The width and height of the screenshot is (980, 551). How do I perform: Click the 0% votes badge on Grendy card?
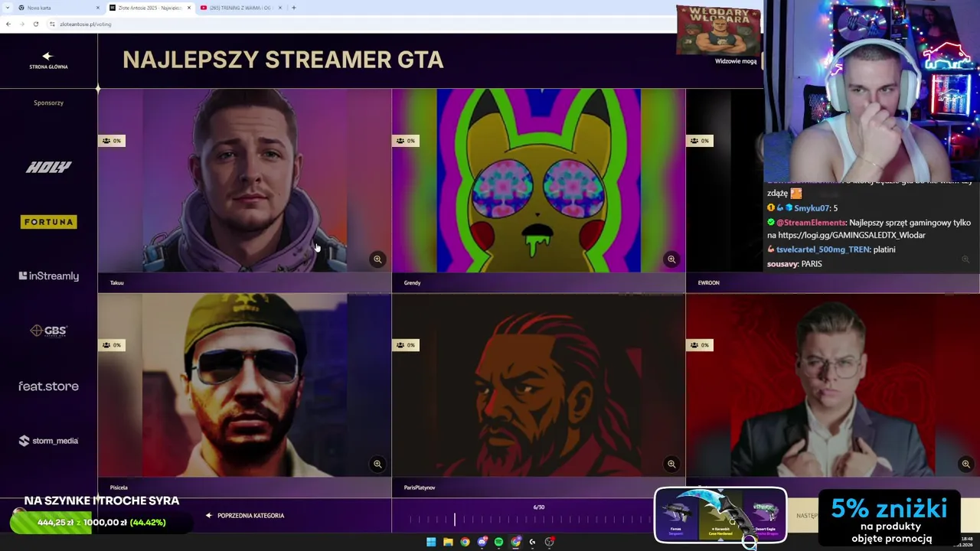[x=405, y=141]
